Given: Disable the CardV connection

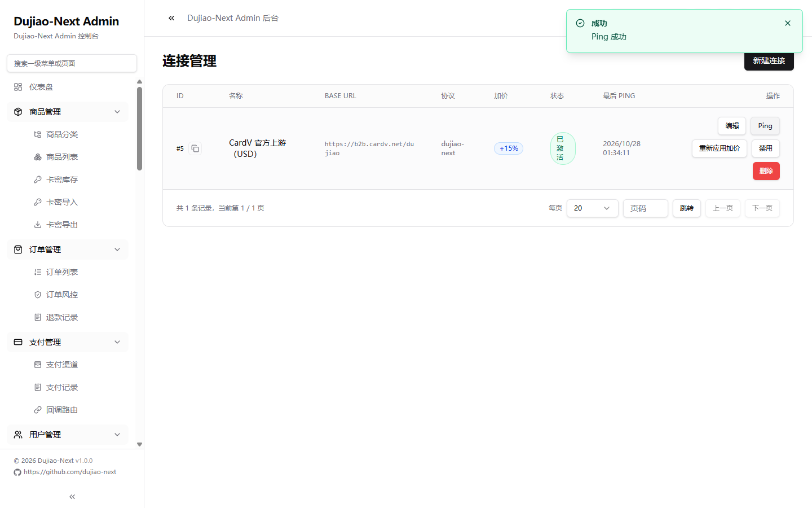Looking at the screenshot, I should [x=766, y=148].
